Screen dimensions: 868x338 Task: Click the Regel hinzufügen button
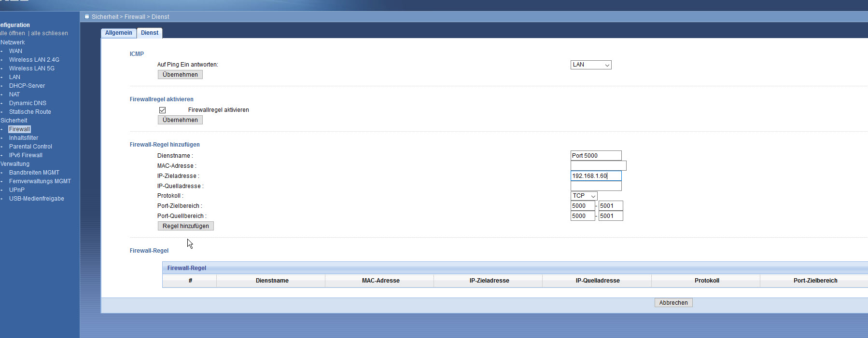point(186,226)
